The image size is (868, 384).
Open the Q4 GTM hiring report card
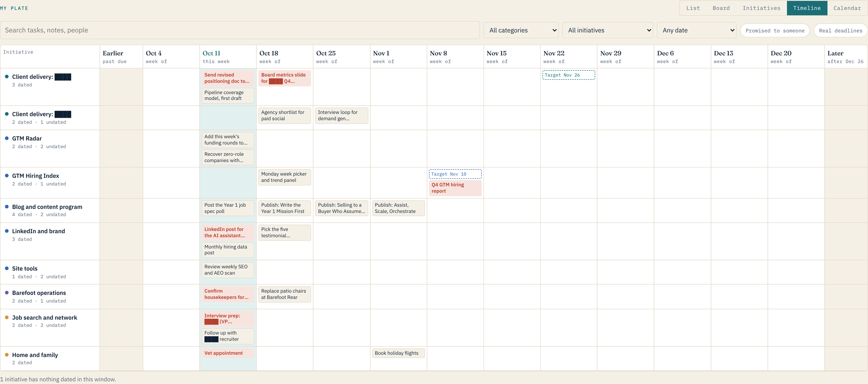click(455, 188)
